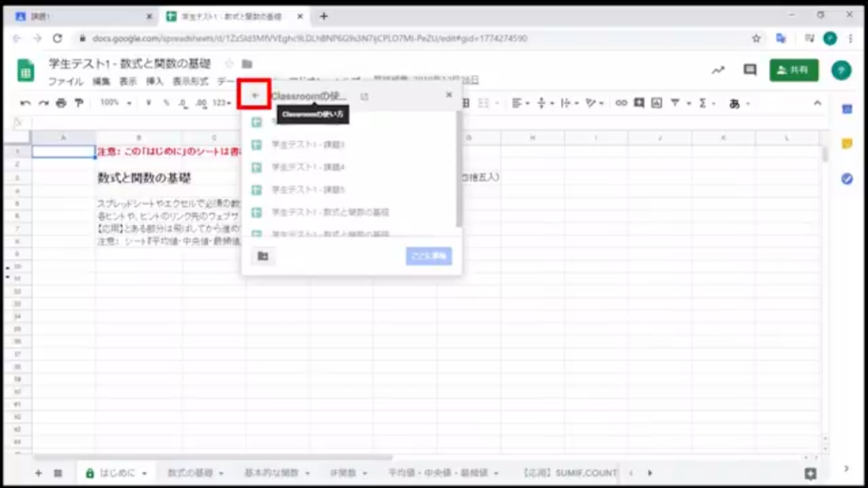Open Calendar in the side panel

847,109
